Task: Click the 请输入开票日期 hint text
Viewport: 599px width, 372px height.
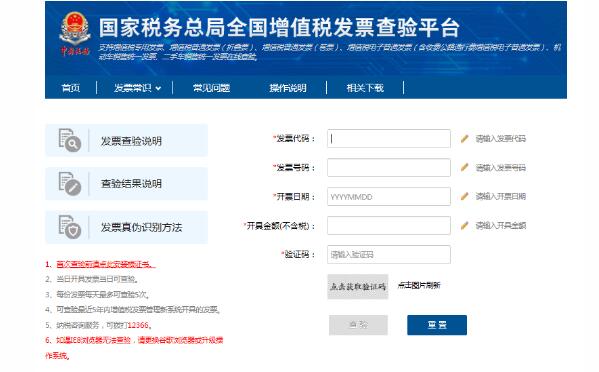Action: (x=500, y=196)
